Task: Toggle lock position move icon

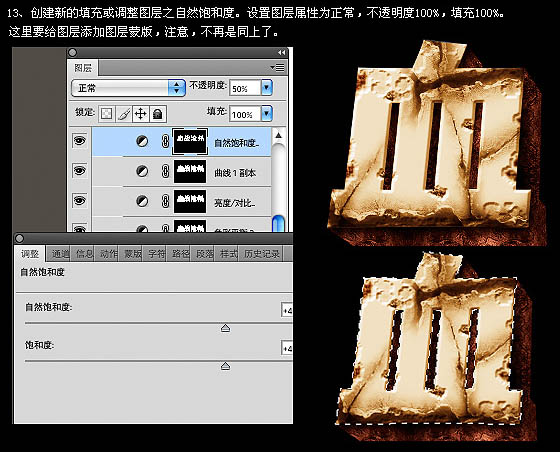Action: click(x=140, y=114)
